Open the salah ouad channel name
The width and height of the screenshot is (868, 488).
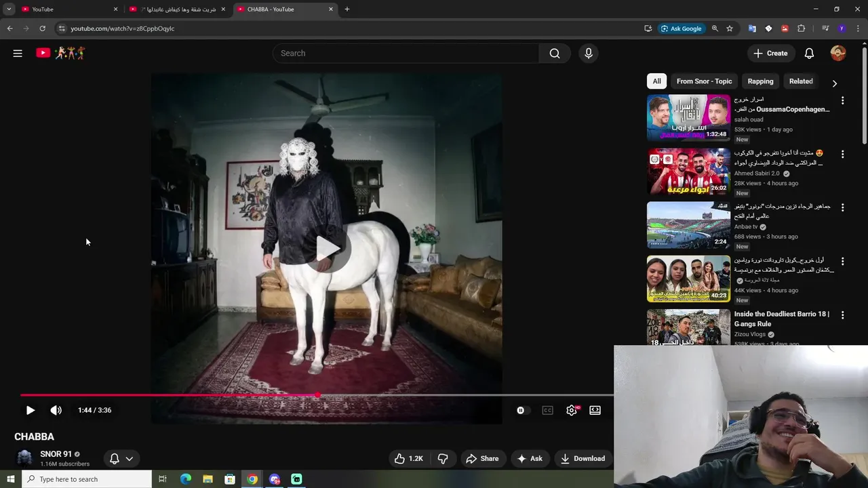pos(749,119)
